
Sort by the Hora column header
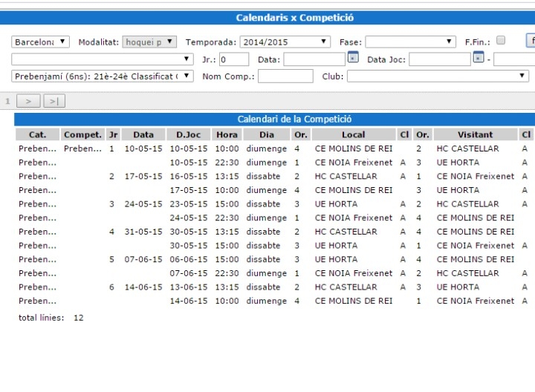pos(227,135)
